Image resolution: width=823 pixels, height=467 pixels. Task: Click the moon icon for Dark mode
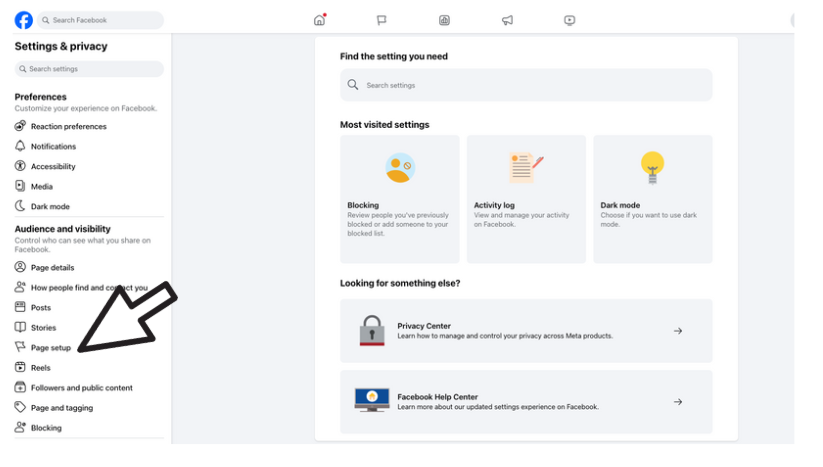click(x=20, y=206)
